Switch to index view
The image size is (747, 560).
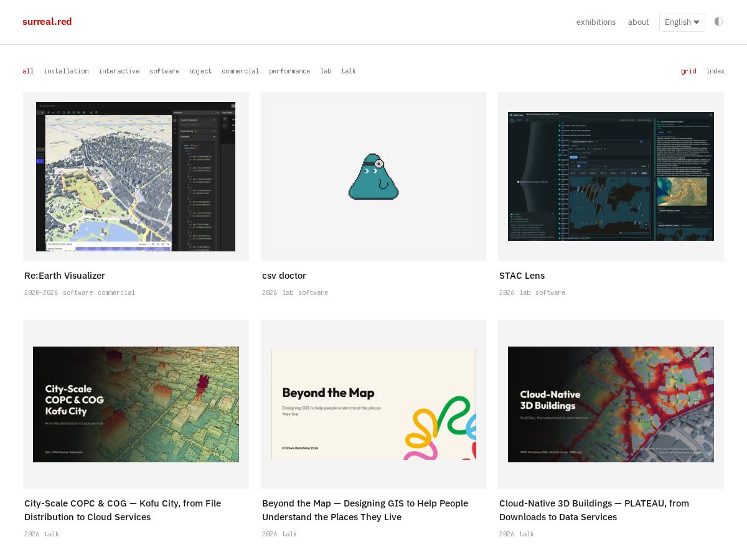(x=715, y=71)
